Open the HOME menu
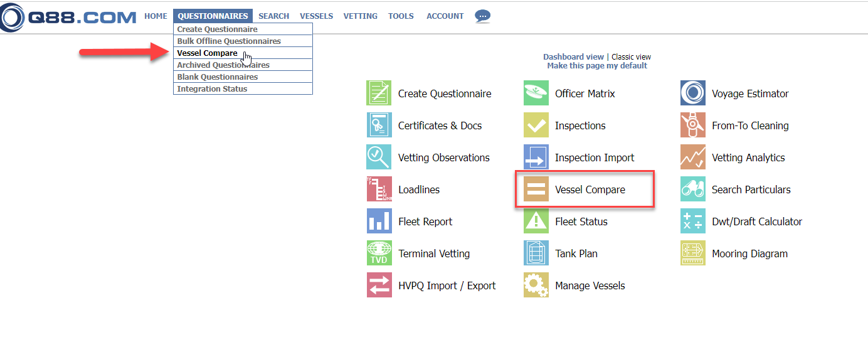 (156, 16)
